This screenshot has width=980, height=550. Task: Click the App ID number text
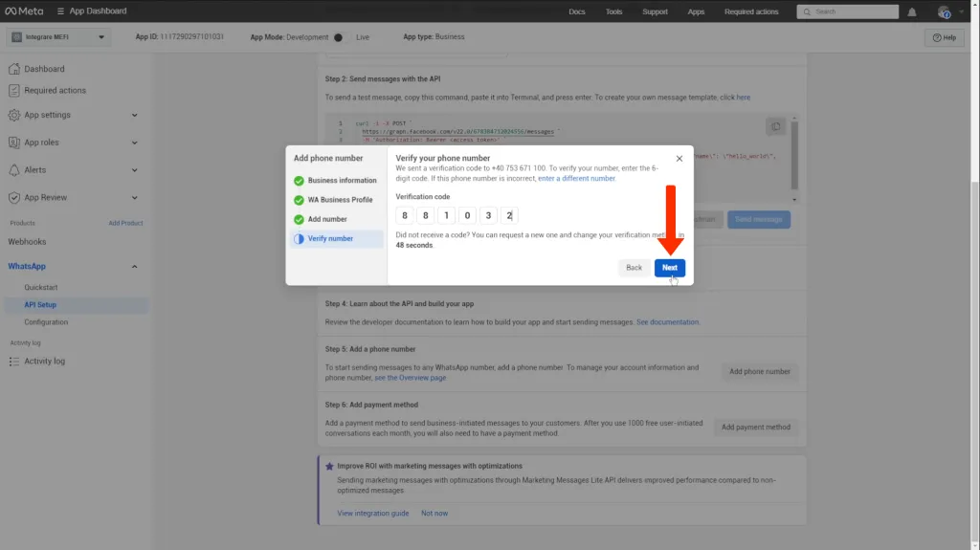(x=191, y=37)
